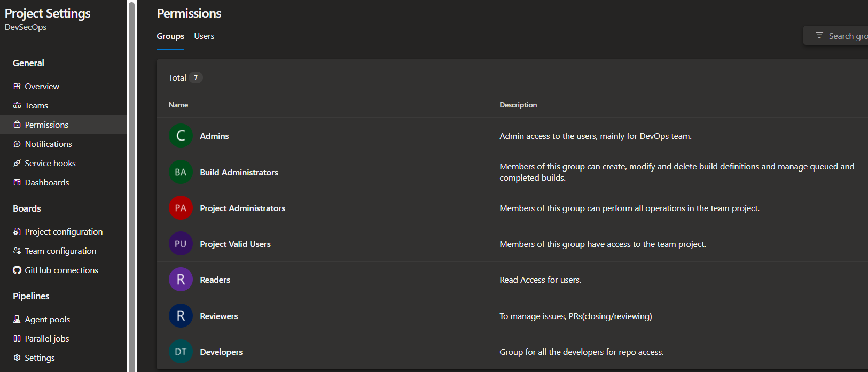Open the Project Valid Users group
Viewport: 868px width, 372px height.
point(235,244)
